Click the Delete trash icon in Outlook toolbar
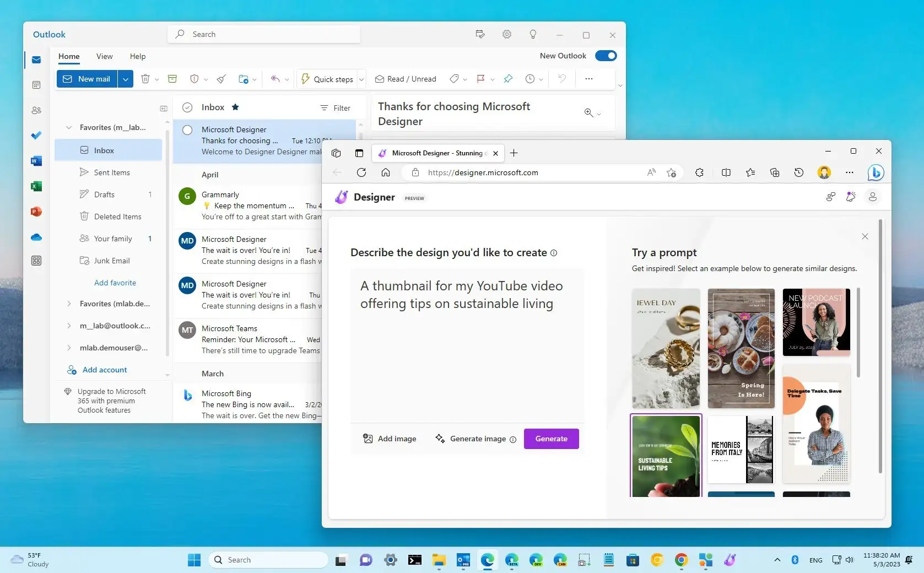 [x=145, y=79]
